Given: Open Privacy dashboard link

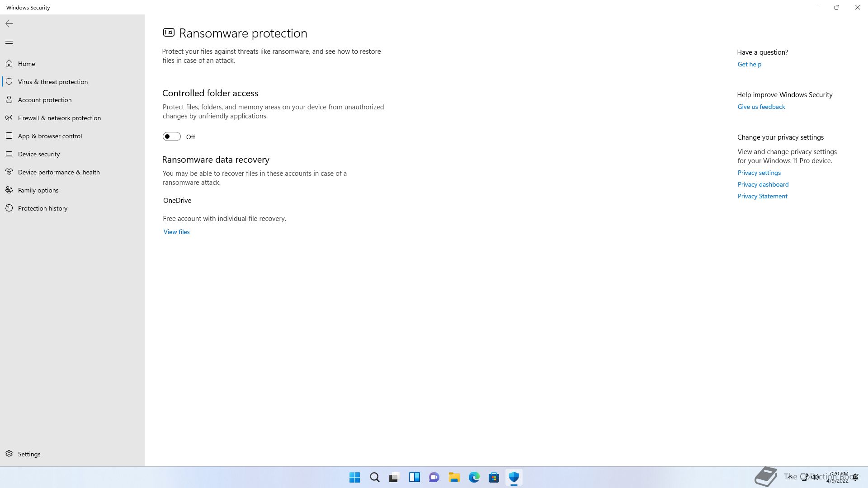Looking at the screenshot, I should pyautogui.click(x=763, y=184).
